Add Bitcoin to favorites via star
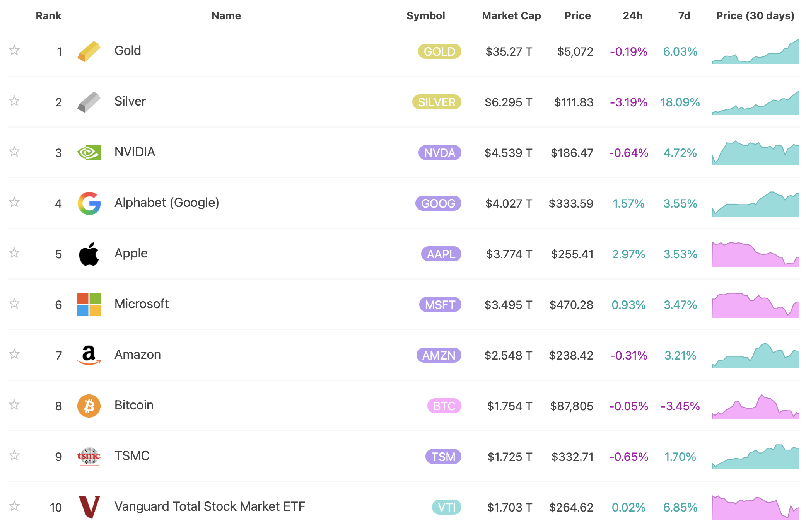Viewport: 806px width, 532px height. [x=14, y=405]
